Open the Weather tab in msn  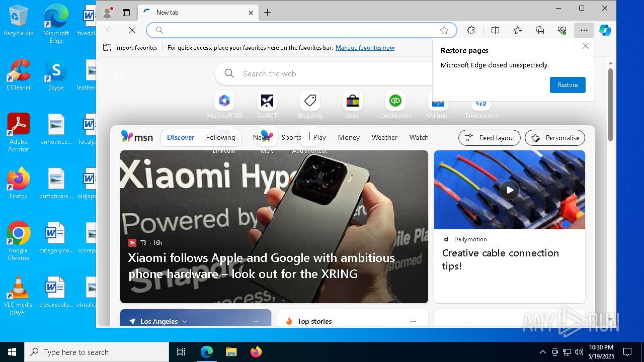coord(384,137)
